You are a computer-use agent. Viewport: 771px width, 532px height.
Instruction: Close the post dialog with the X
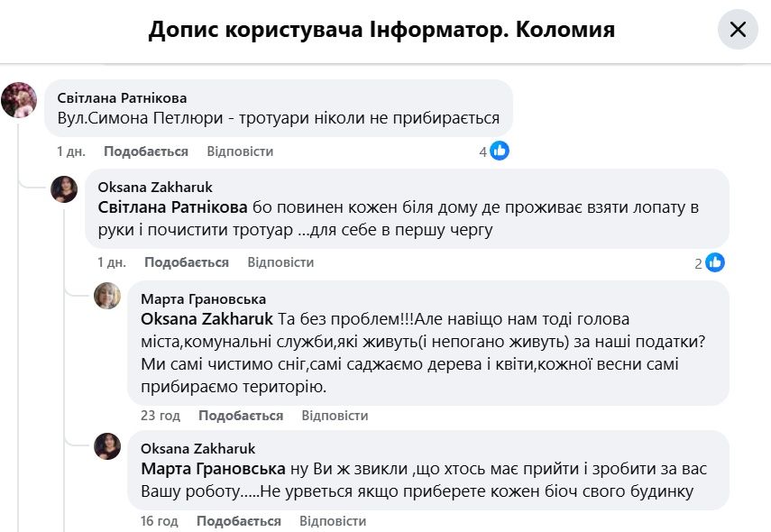(738, 29)
